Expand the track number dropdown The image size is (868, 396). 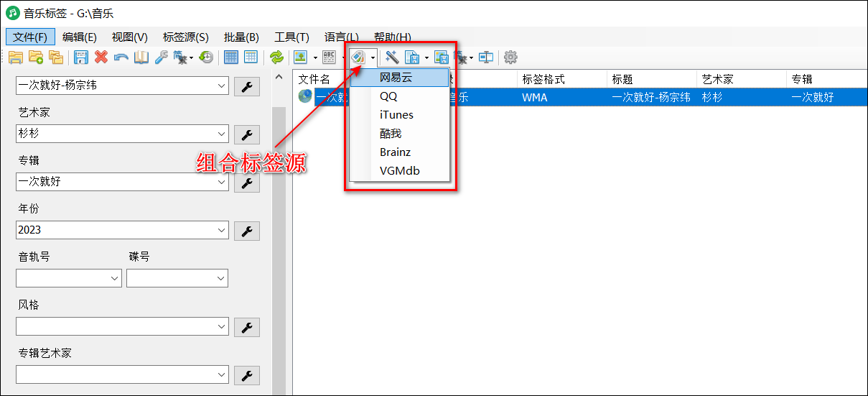pos(115,279)
